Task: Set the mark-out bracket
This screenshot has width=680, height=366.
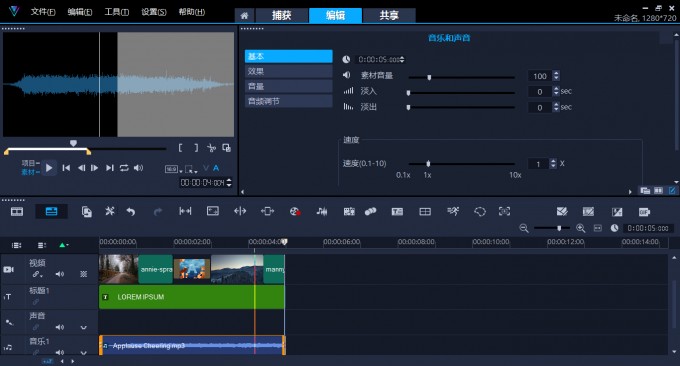Action: pos(196,148)
